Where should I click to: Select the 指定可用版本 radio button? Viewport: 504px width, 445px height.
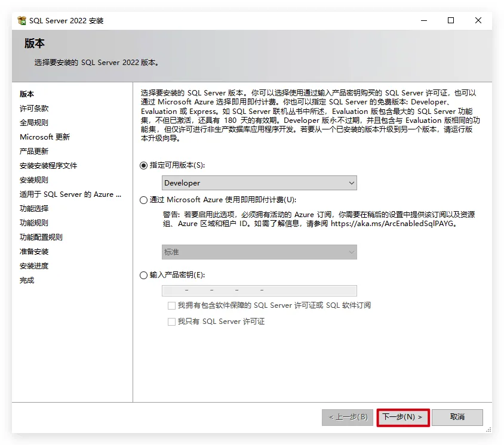[143, 165]
